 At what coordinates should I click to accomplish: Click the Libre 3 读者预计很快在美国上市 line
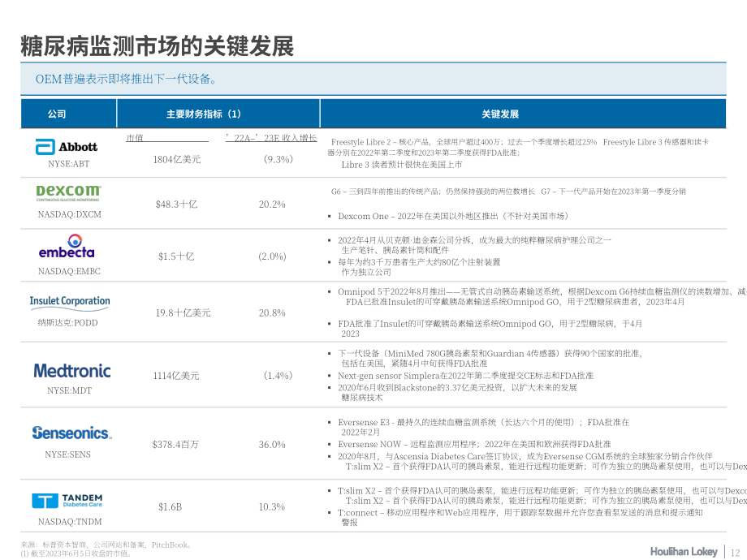coord(402,165)
